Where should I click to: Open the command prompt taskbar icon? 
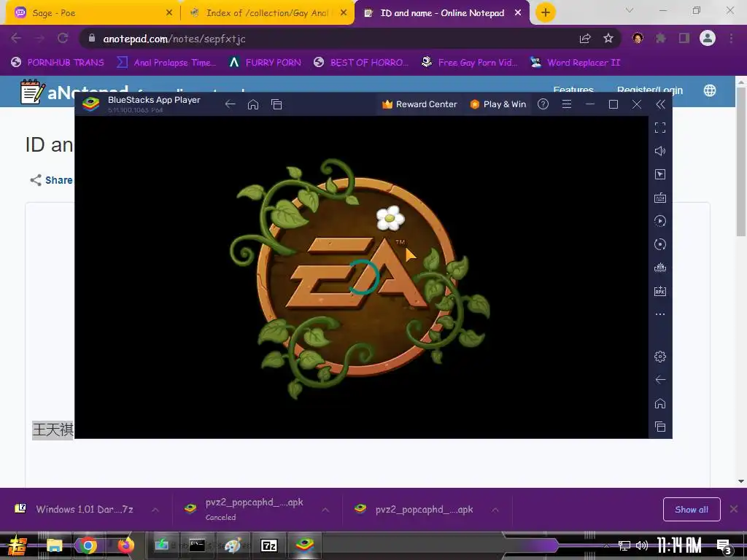point(197,545)
